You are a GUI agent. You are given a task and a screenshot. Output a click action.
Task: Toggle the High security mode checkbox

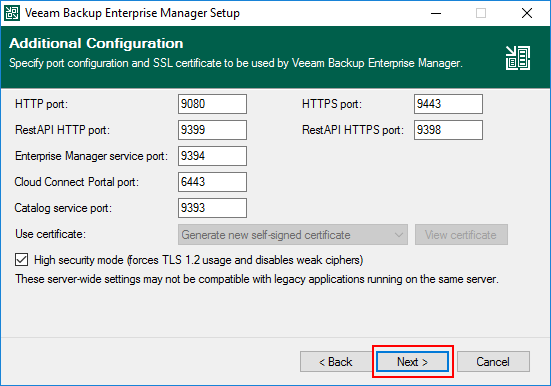coord(21,260)
